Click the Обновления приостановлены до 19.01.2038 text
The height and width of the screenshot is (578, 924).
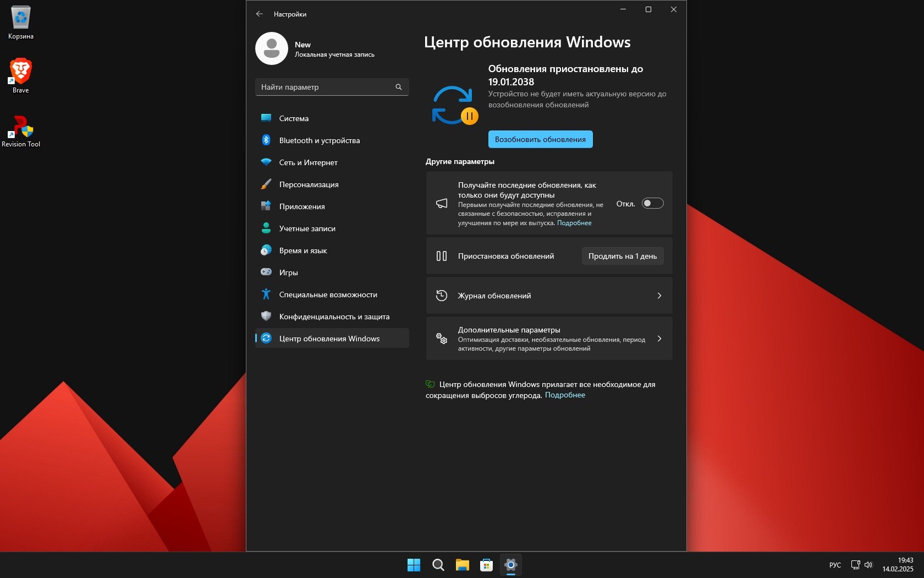pos(566,75)
